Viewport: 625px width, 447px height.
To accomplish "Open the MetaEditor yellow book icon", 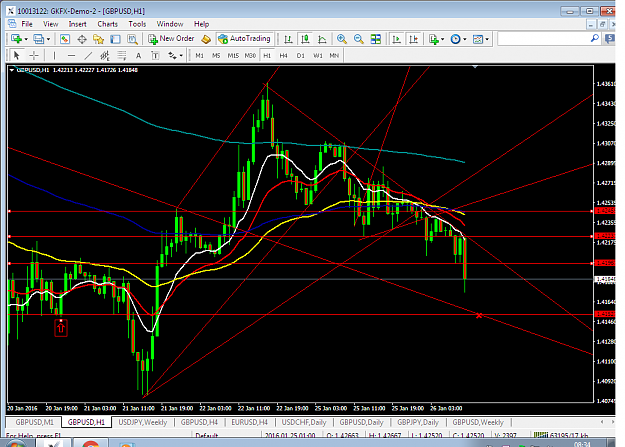I will click(206, 39).
